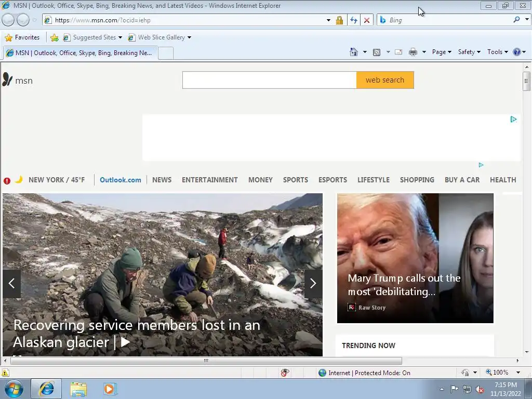The image size is (532, 399).
Task: Open the BUY A CAR link
Action: click(462, 180)
